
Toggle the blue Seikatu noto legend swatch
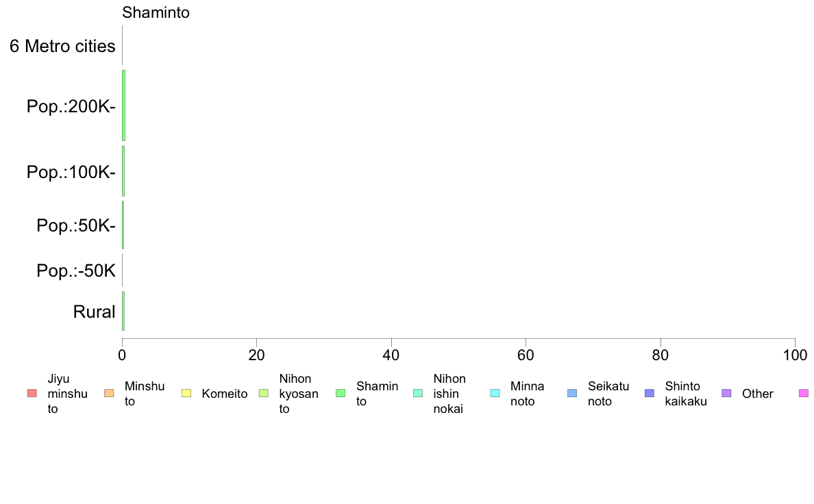coord(573,393)
